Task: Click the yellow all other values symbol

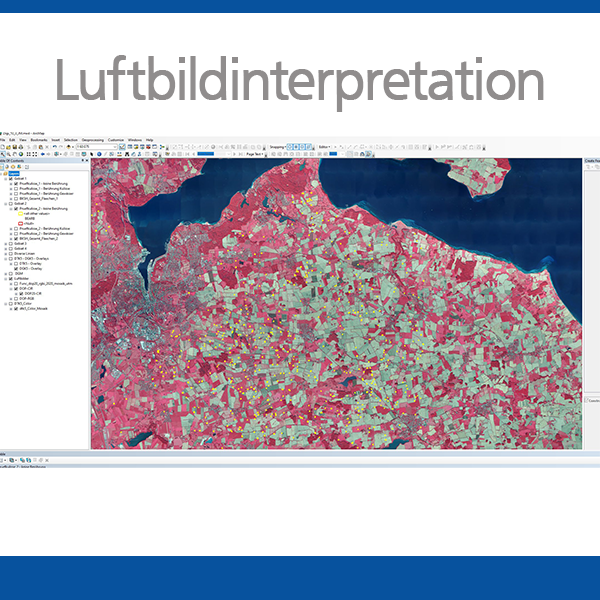Action: pyautogui.click(x=19, y=213)
